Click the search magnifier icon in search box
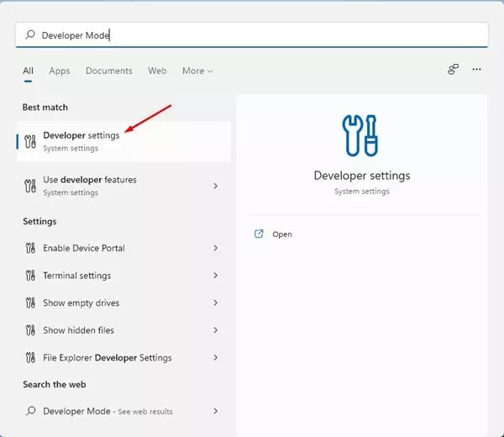The image size is (504, 437). (x=30, y=34)
